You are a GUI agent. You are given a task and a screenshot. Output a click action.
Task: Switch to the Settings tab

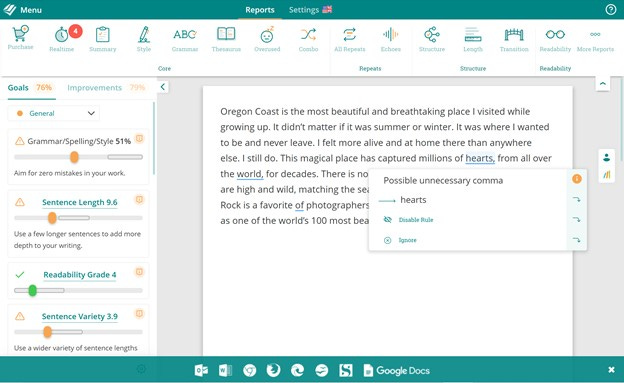(x=304, y=10)
